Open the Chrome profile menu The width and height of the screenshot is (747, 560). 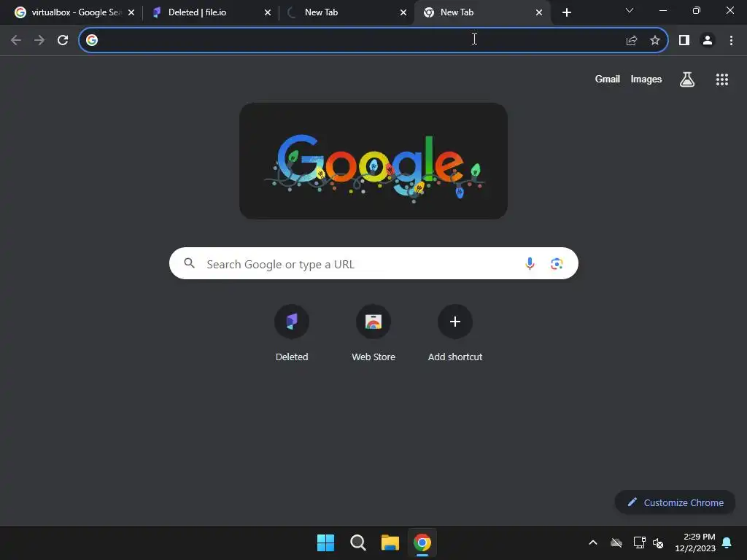click(x=708, y=41)
